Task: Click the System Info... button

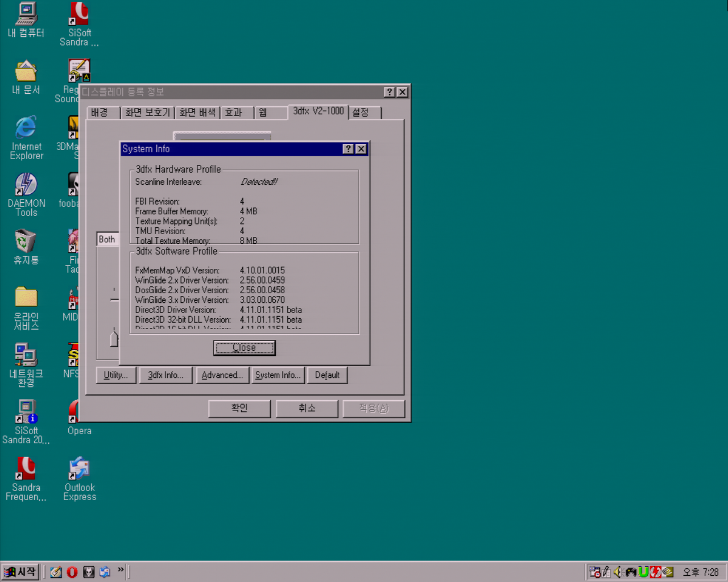Action: point(278,375)
